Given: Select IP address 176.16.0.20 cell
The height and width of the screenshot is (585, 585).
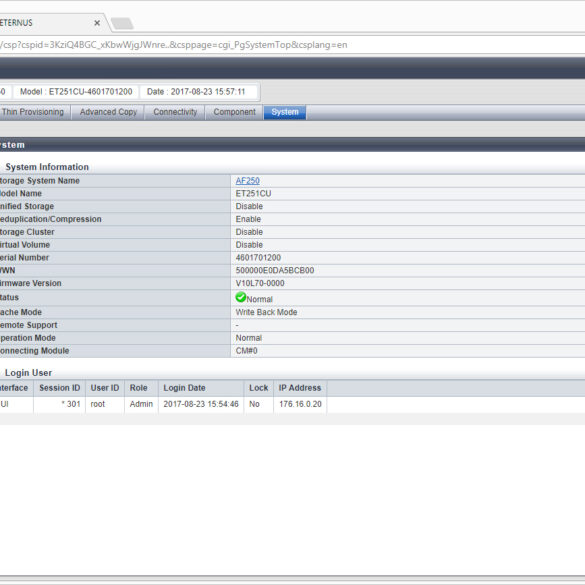Looking at the screenshot, I should click(x=300, y=404).
